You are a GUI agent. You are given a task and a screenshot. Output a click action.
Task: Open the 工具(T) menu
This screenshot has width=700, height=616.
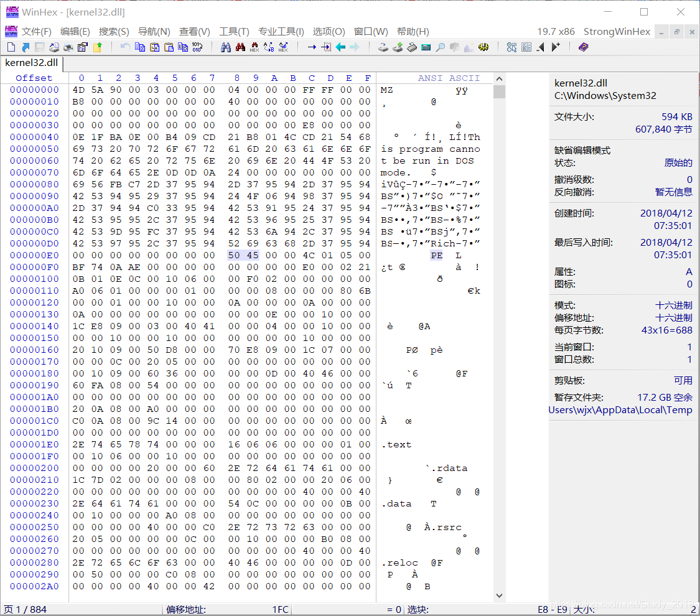[x=234, y=31]
